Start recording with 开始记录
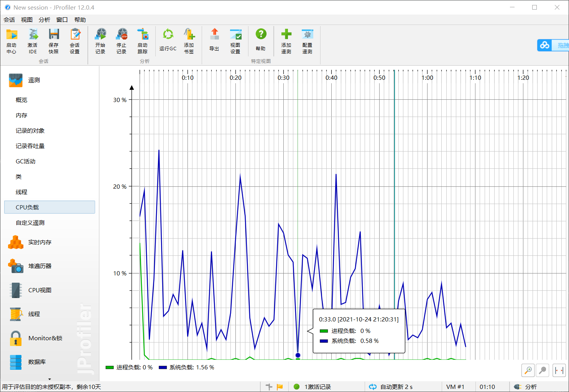 100,41
